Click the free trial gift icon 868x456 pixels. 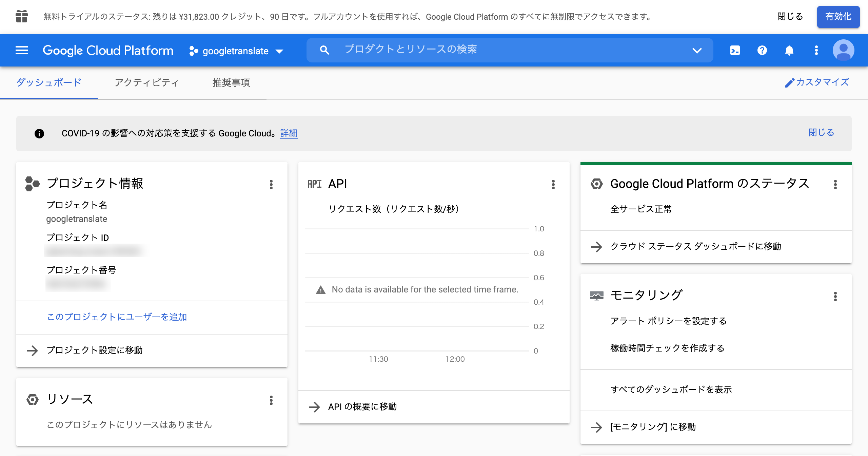[x=22, y=16]
